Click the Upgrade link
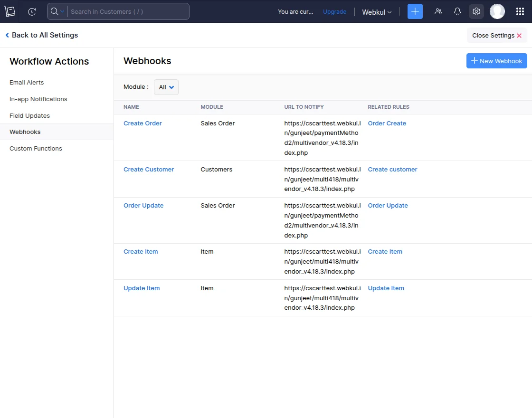The image size is (532, 418). [x=334, y=12]
